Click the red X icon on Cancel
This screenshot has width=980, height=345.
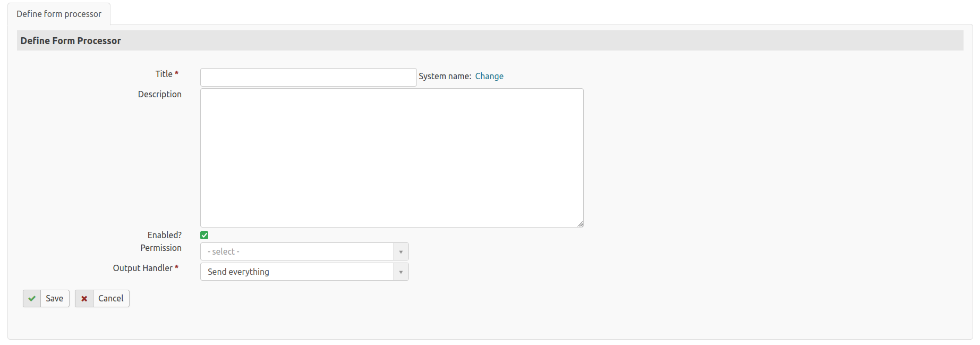84,299
